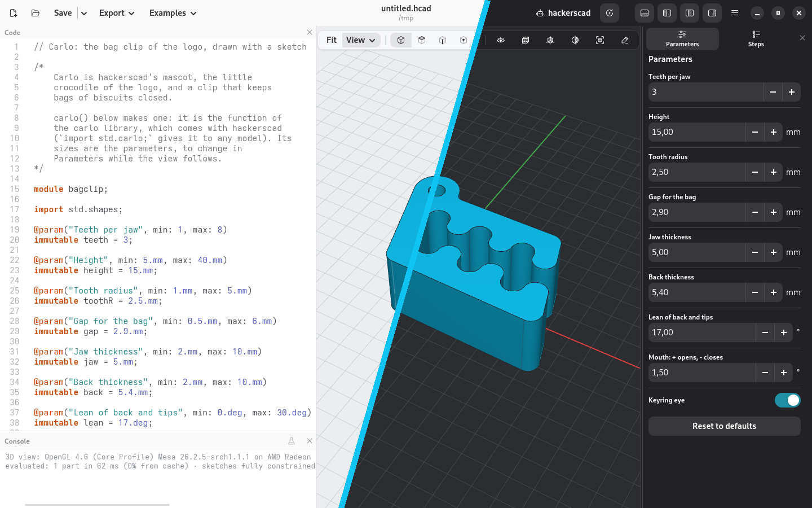Open a file using the folder icon
The width and height of the screenshot is (812, 508).
click(x=36, y=13)
